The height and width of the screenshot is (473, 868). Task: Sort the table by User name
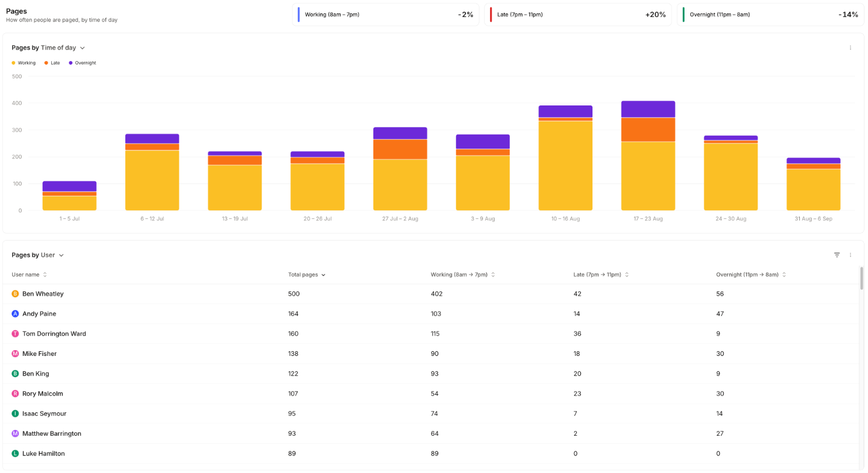29,274
